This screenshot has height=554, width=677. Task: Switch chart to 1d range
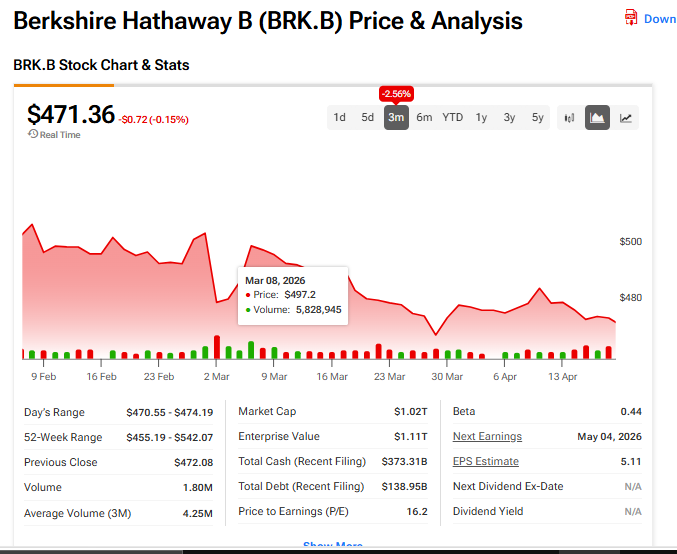click(x=339, y=117)
